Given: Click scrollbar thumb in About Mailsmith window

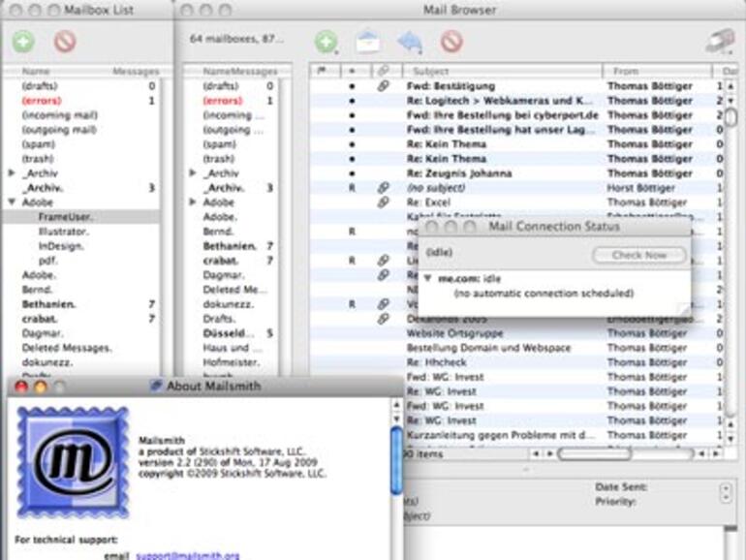Looking at the screenshot, I should point(396,460).
